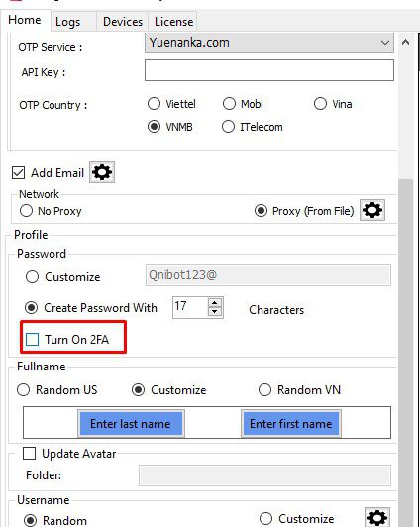Choose the No Proxy network option
This screenshot has width=420, height=527.
pos(26,211)
